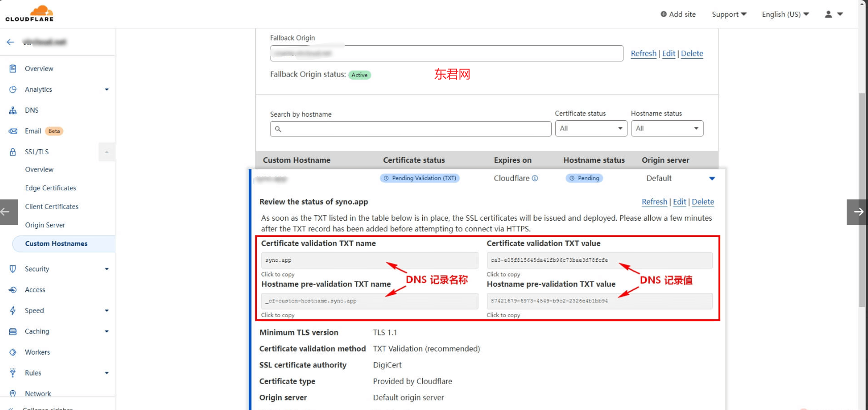Image resolution: width=868 pixels, height=410 pixels.
Task: Click the Access icon in sidebar
Action: click(x=13, y=290)
